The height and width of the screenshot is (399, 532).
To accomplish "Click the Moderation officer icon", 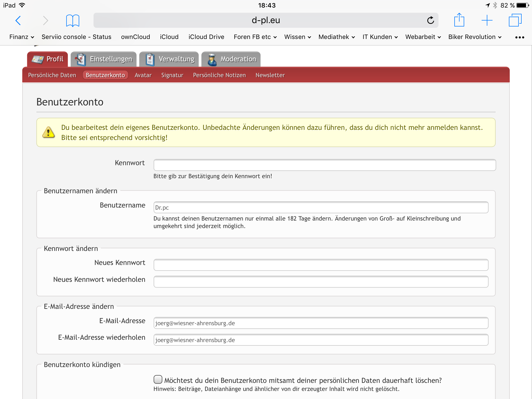I will pyautogui.click(x=212, y=59).
